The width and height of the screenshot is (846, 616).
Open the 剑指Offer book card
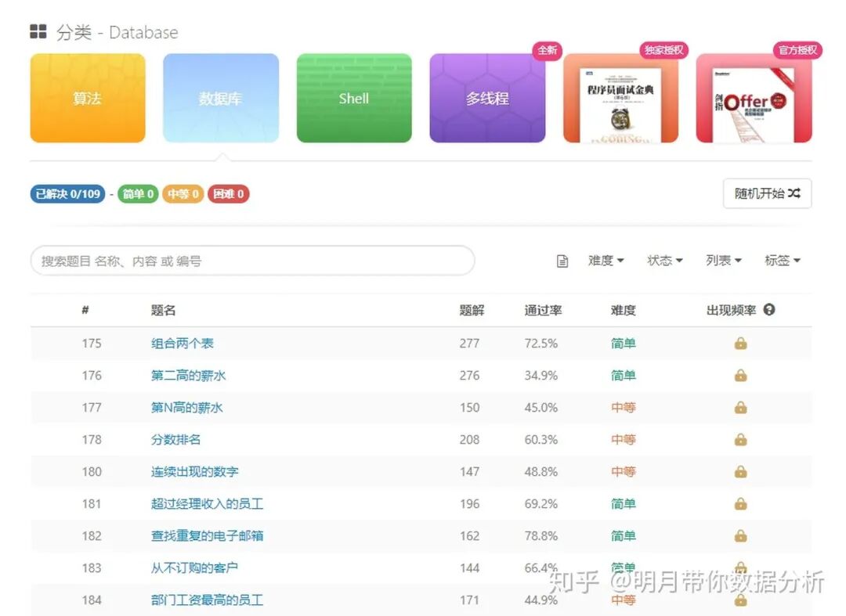(754, 98)
